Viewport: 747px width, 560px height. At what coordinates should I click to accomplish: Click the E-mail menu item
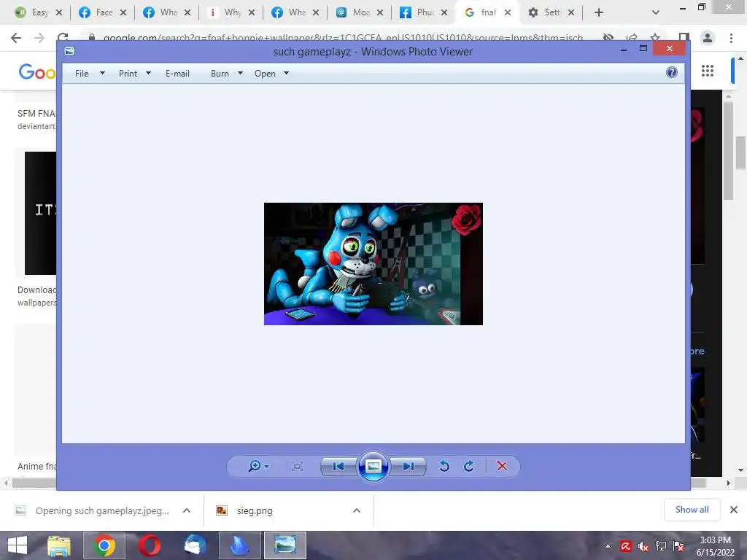pos(177,74)
